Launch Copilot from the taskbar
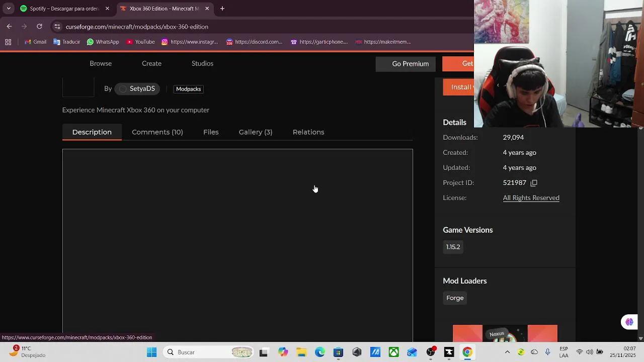The image size is (644, 362). (x=283, y=352)
